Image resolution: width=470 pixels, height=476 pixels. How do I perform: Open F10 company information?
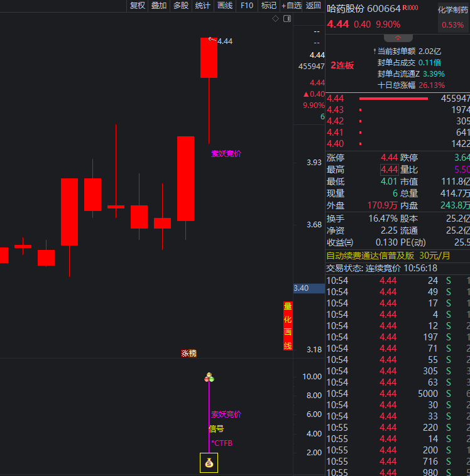247,6
